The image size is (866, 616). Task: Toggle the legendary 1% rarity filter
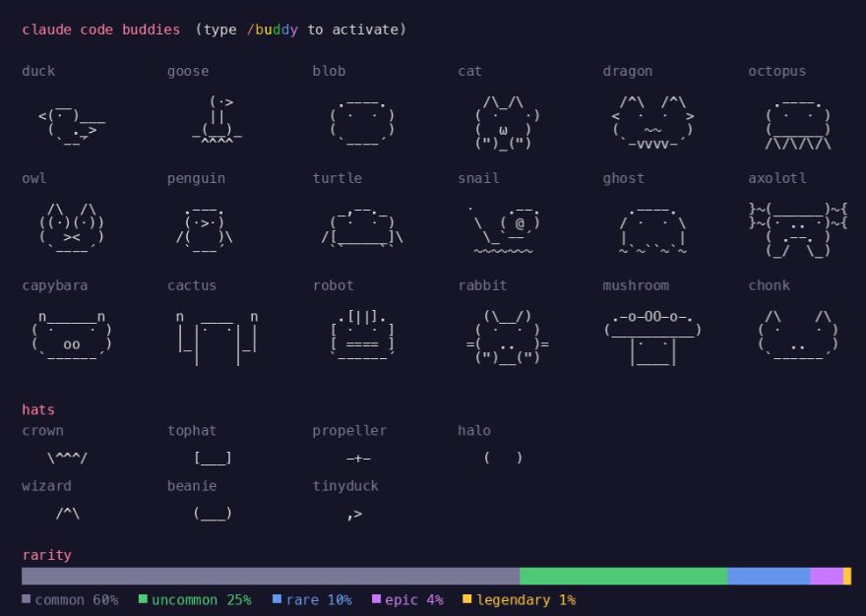[520, 599]
